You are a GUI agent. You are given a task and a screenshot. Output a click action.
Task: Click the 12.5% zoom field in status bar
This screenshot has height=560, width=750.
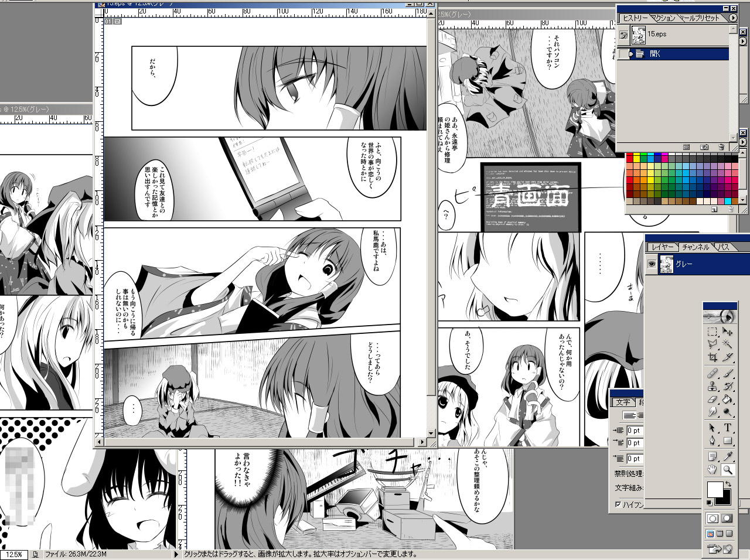(14, 554)
